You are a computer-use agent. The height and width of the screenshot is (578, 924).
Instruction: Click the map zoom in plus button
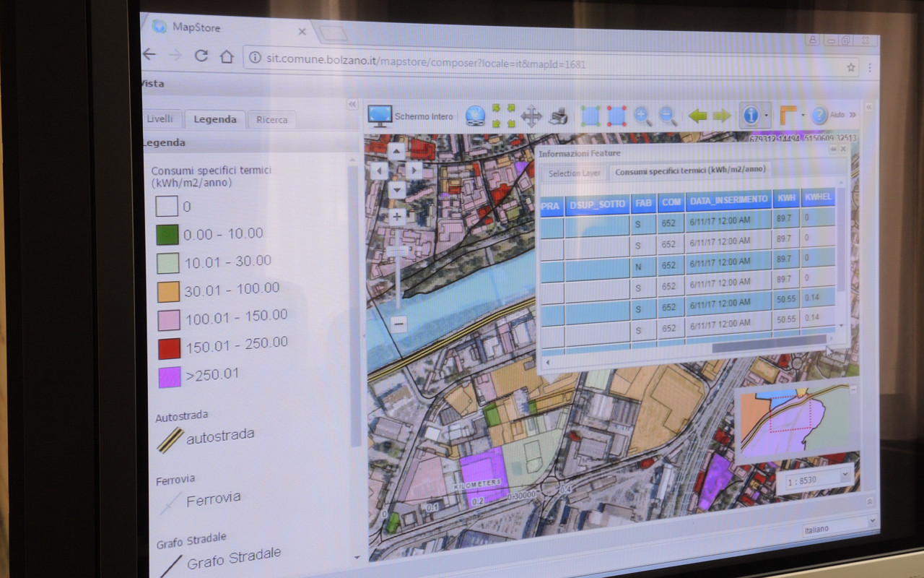[398, 216]
